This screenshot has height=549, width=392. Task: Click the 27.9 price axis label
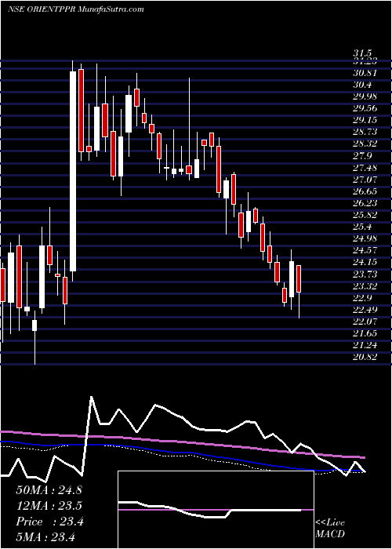362,156
